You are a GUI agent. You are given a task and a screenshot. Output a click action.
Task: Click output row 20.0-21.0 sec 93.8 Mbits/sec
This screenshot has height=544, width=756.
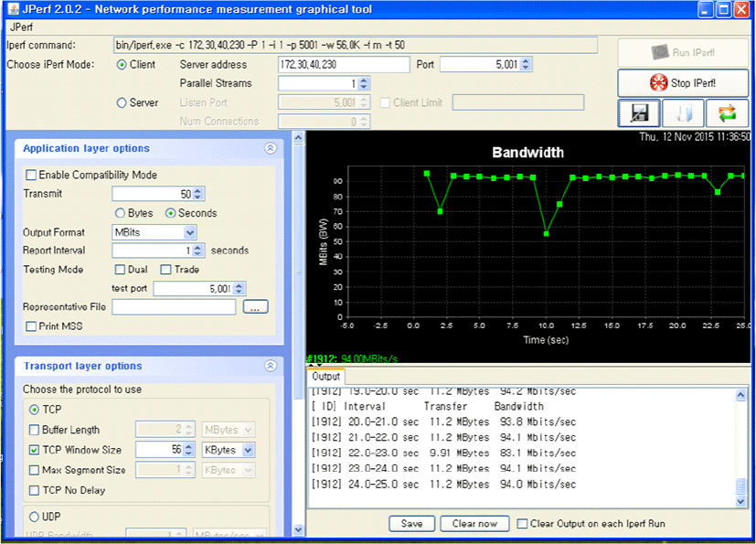443,422
